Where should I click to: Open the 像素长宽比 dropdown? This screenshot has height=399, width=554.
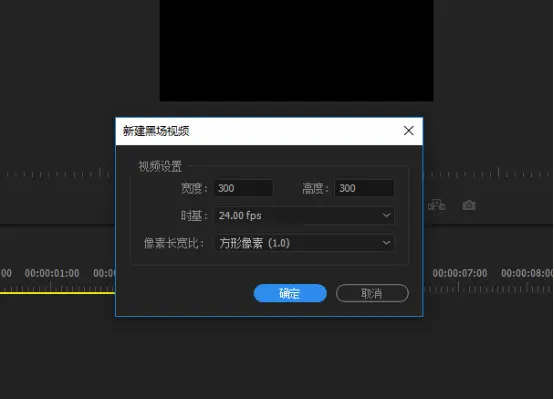(304, 243)
